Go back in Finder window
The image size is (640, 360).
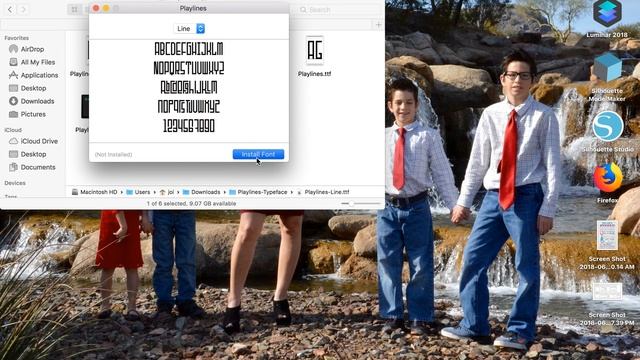tap(10, 9)
